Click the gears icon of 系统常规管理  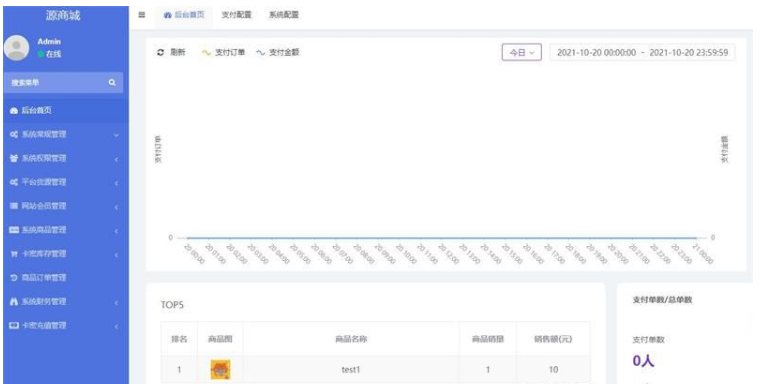coord(14,134)
